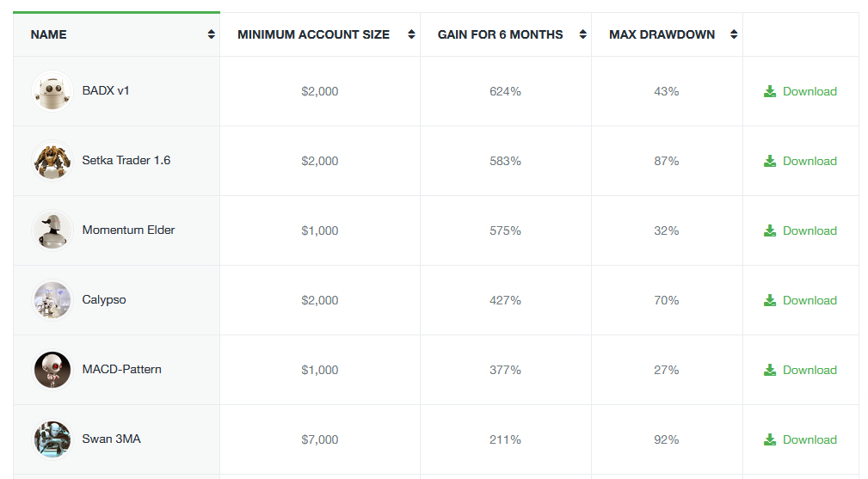Click the Momentum Elder avatar icon
The height and width of the screenshot is (479, 868).
pyautogui.click(x=52, y=230)
